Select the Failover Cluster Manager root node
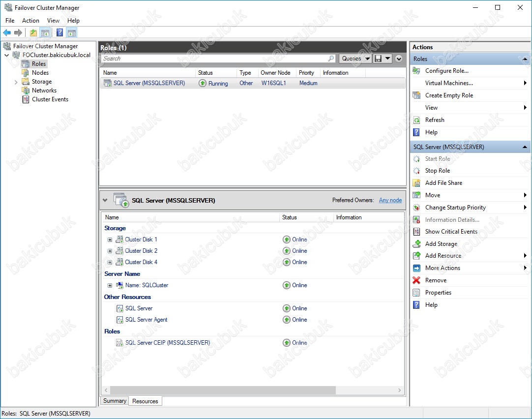The height and width of the screenshot is (419, 532). pyautogui.click(x=45, y=46)
